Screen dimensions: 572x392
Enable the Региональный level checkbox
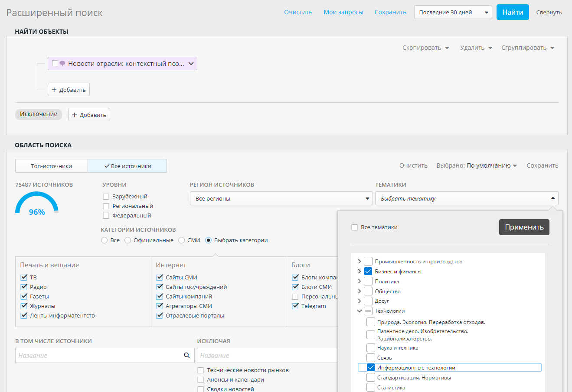(x=106, y=206)
